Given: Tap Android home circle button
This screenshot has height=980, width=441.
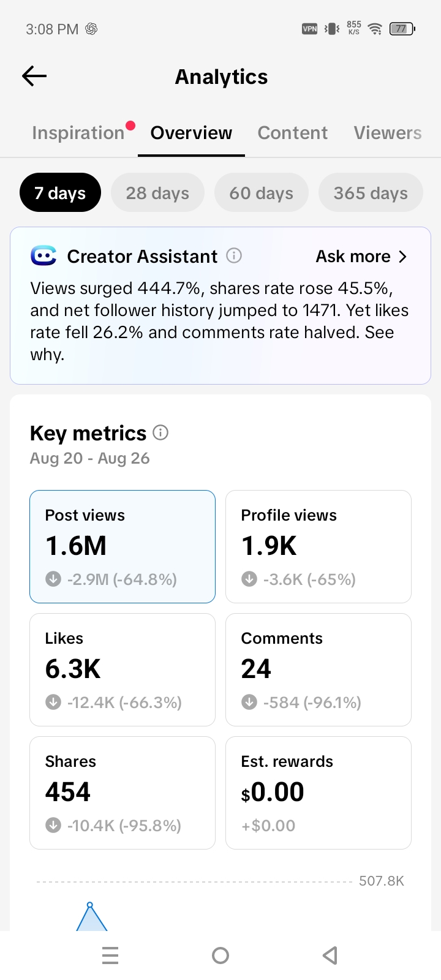Looking at the screenshot, I should (x=221, y=956).
